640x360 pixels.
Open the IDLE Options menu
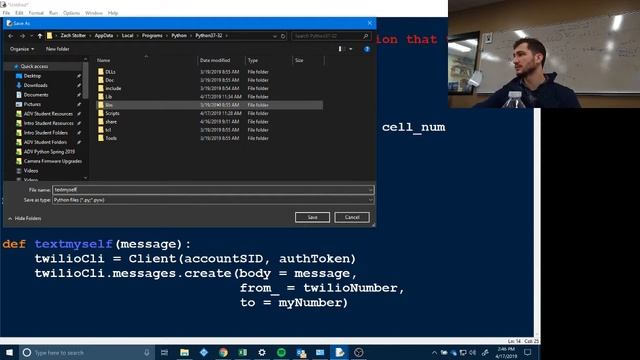[x=71, y=13]
